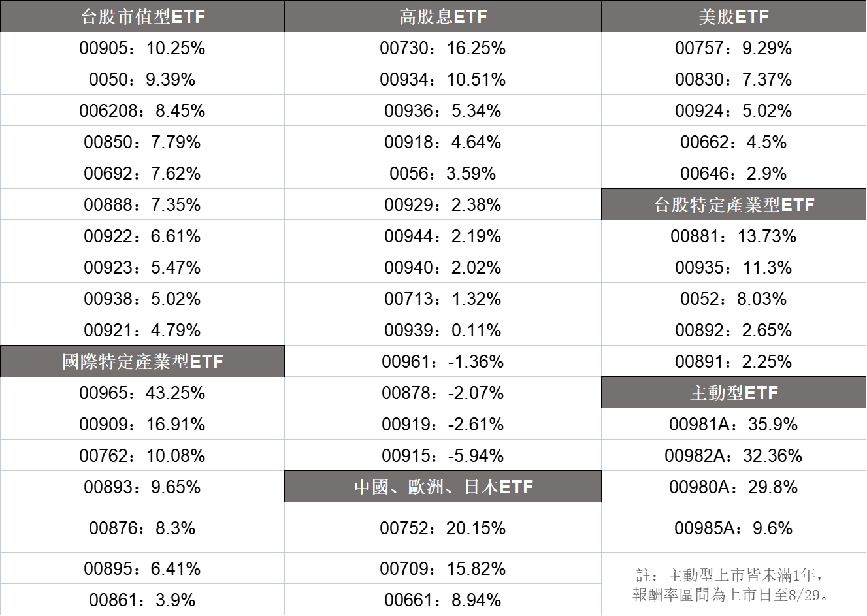Select the cell 00981A：35.9%
Screen dimensions: 867x616
pyautogui.click(x=734, y=424)
